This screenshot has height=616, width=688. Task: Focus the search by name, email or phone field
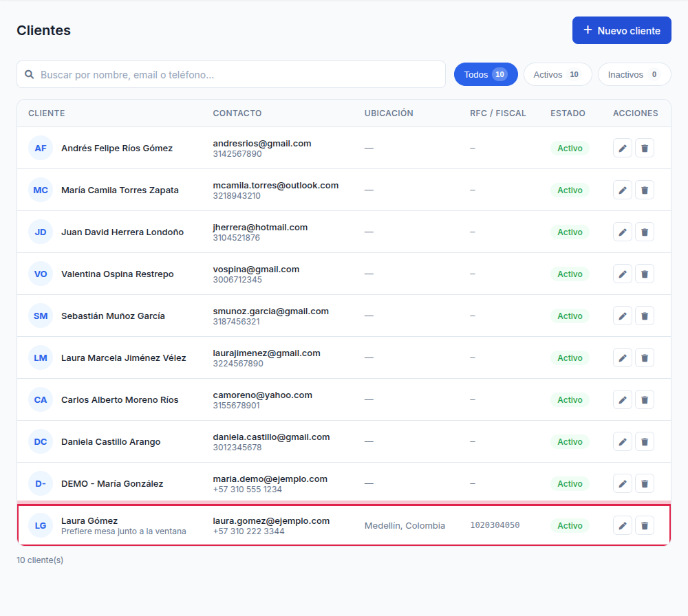point(231,74)
